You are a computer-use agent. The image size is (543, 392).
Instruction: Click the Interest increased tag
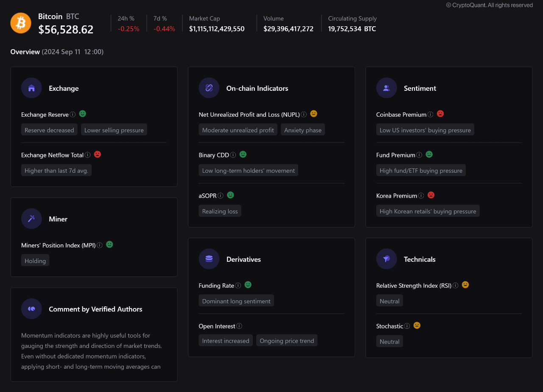pos(226,341)
